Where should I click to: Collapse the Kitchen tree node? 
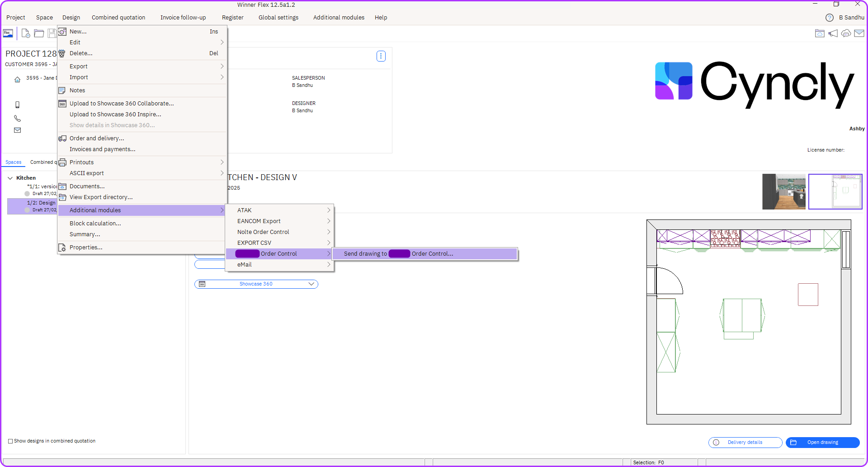(10, 178)
